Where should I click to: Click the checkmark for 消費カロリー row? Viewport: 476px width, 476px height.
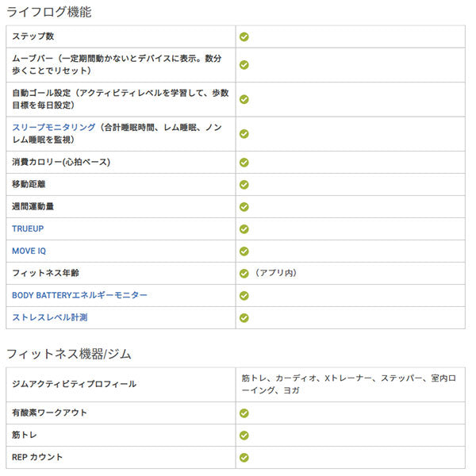click(244, 162)
